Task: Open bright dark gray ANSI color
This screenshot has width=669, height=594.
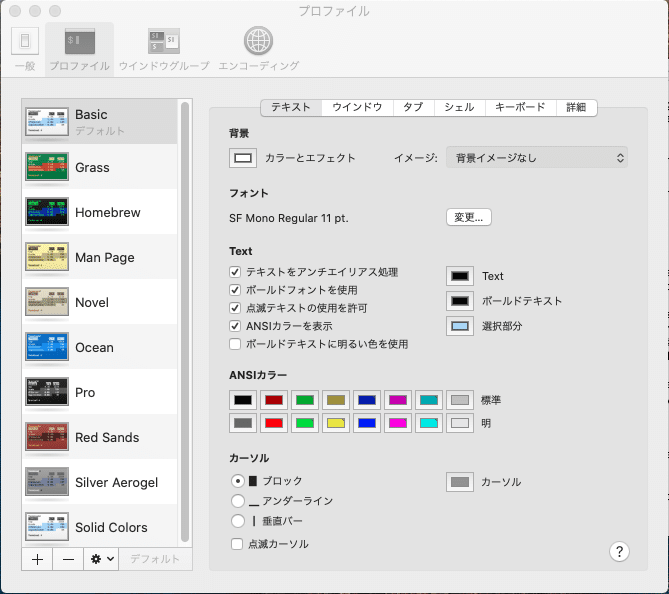Action: [x=243, y=423]
